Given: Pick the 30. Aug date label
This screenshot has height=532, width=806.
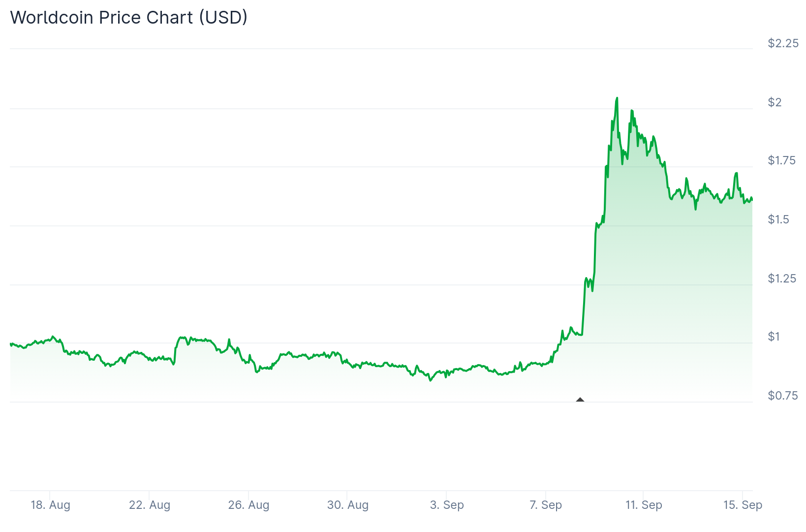Looking at the screenshot, I should (x=347, y=505).
